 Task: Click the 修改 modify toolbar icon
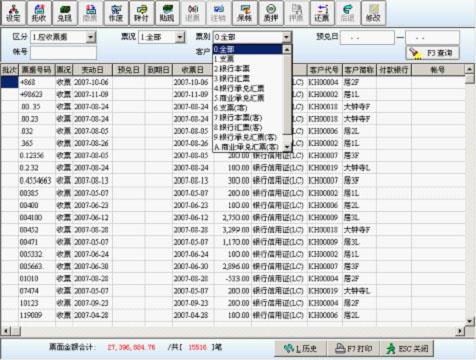pos(373,13)
